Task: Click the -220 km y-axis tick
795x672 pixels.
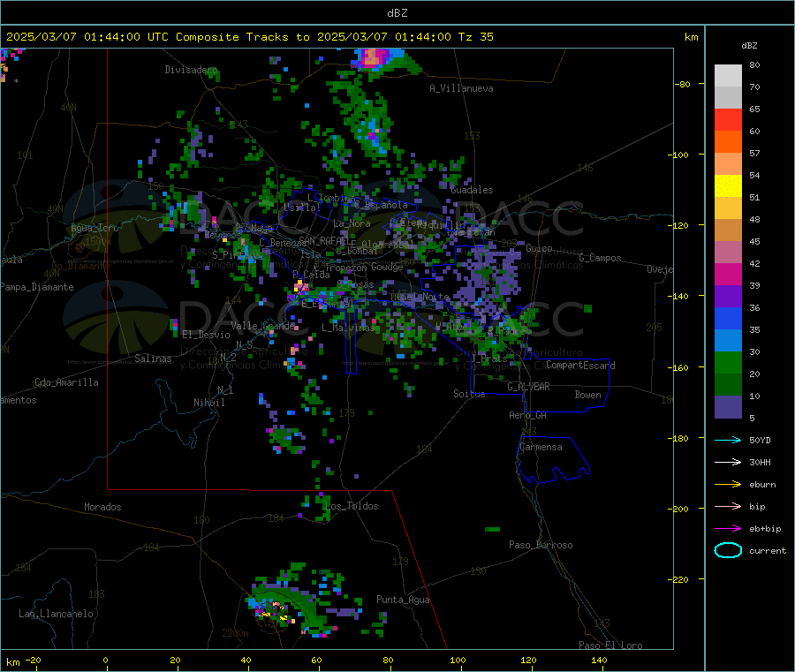Action: (680, 580)
